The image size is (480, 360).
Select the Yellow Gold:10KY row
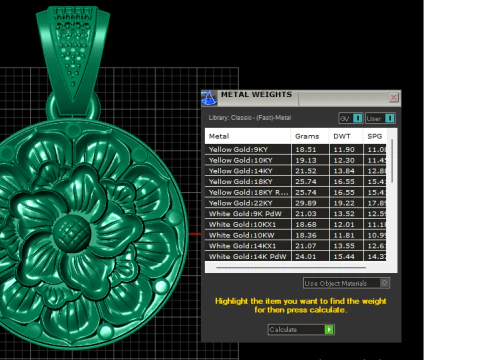tap(296, 160)
